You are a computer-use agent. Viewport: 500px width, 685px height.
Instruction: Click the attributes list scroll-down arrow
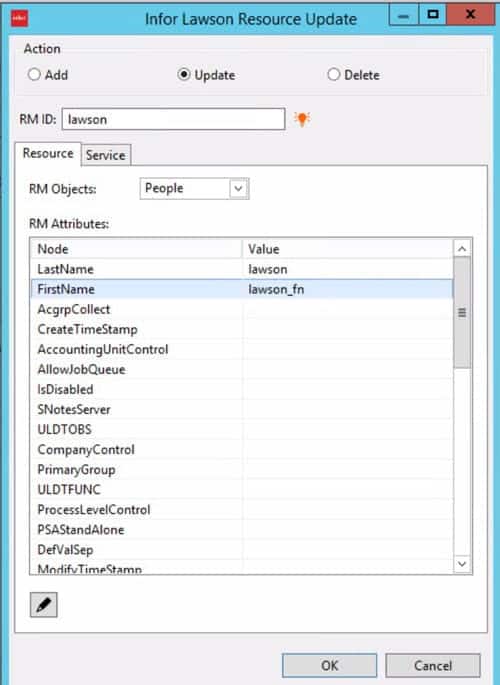click(462, 564)
